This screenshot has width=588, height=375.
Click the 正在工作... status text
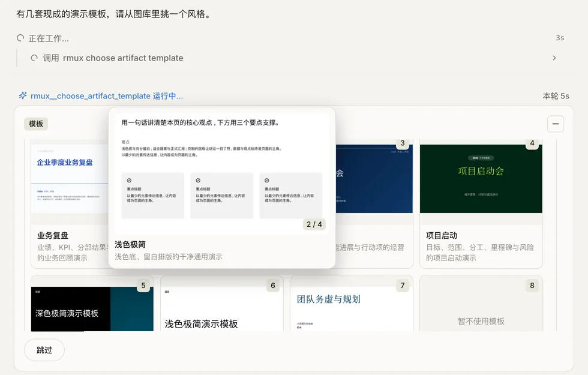(x=49, y=38)
